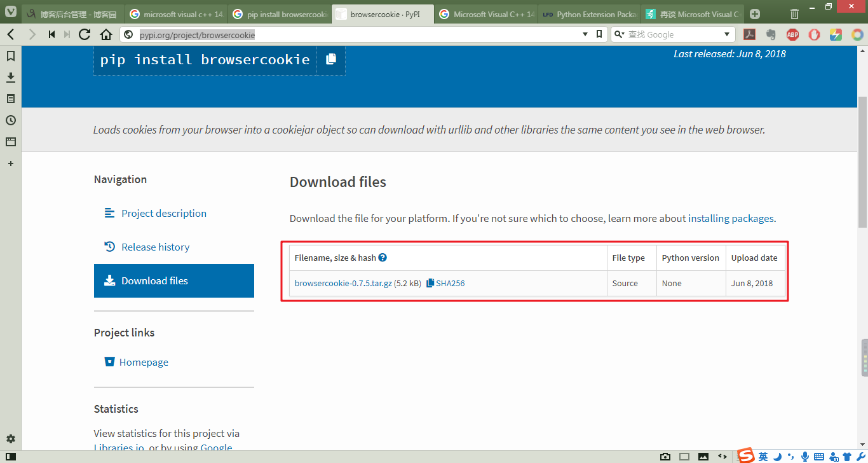Go to the home page
The image size is (868, 463).
106,34
